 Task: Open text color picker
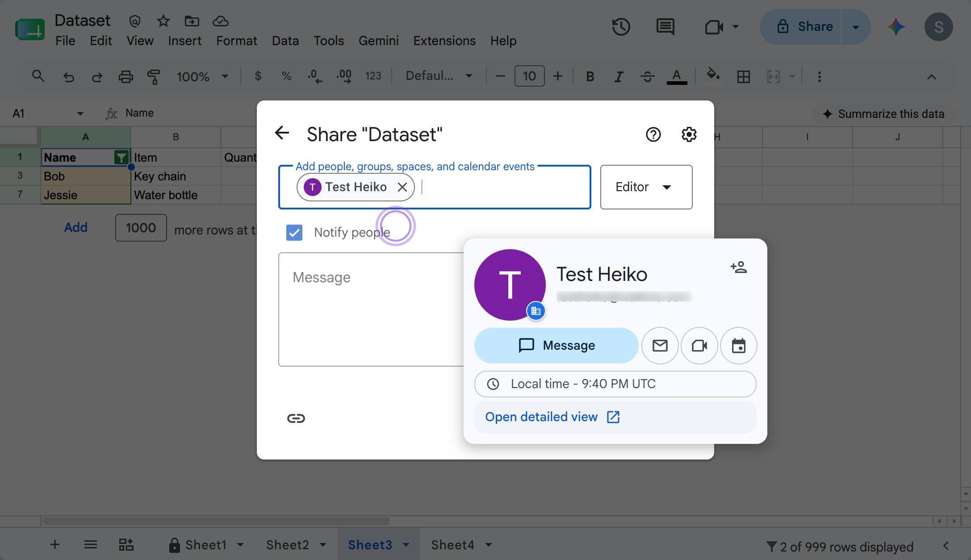tap(677, 76)
